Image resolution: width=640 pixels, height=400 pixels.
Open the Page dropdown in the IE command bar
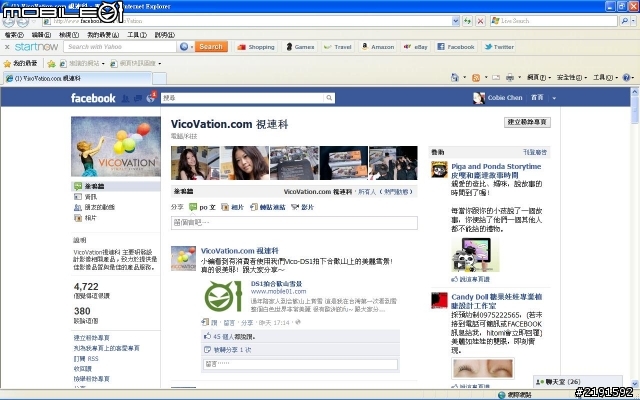pyautogui.click(x=539, y=77)
